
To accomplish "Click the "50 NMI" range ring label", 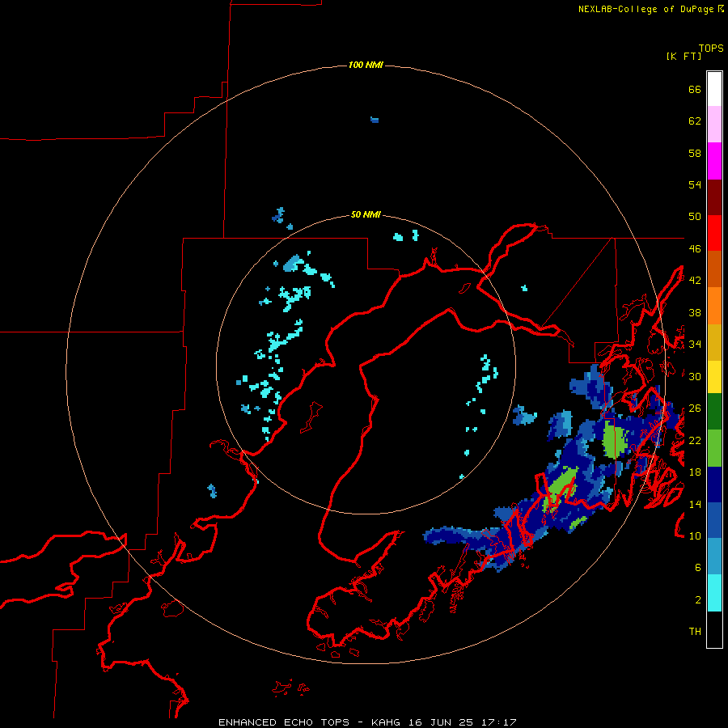I will point(366,214).
